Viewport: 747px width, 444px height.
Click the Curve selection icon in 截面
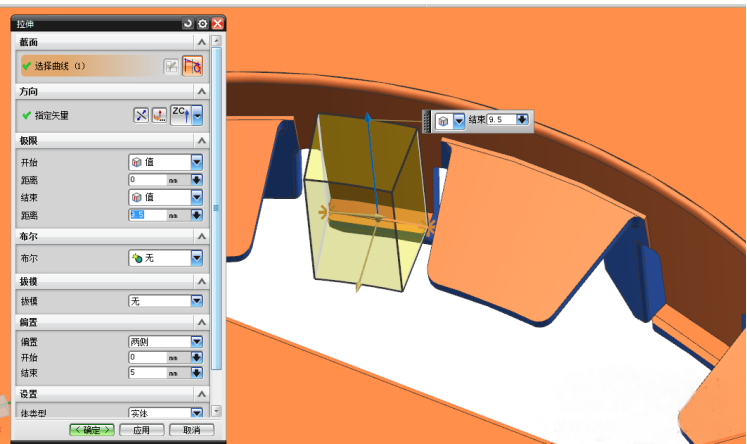click(x=192, y=66)
